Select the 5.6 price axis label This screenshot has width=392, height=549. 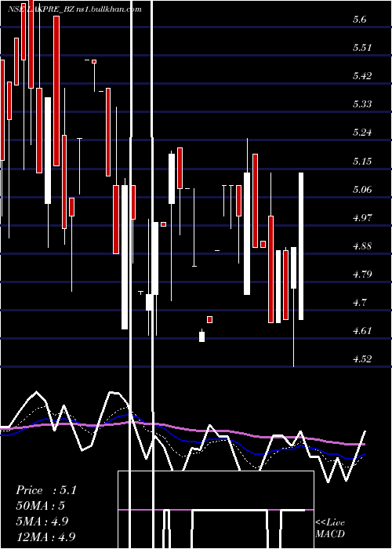click(x=359, y=20)
